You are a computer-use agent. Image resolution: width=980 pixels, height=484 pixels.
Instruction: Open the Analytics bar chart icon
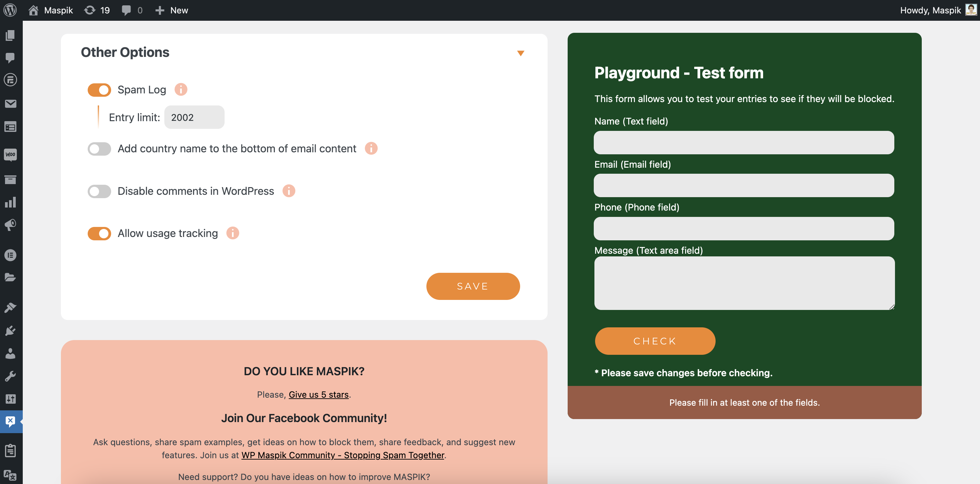(10, 202)
